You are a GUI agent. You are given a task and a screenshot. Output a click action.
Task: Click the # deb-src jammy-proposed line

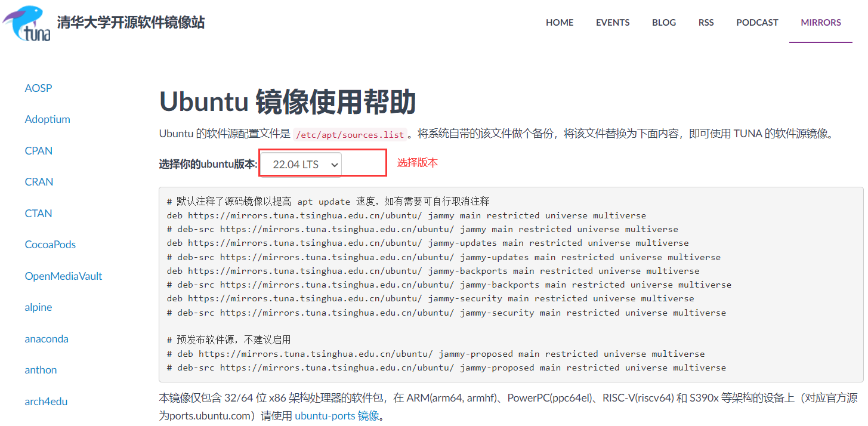pyautogui.click(x=447, y=368)
